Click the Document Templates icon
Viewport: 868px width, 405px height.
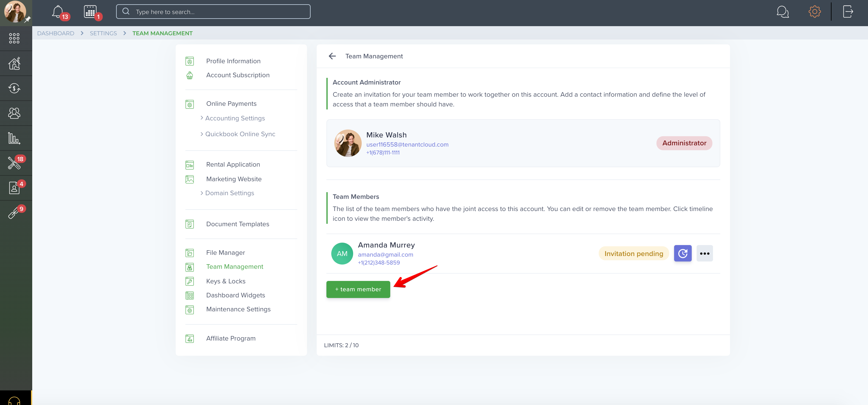tap(190, 224)
